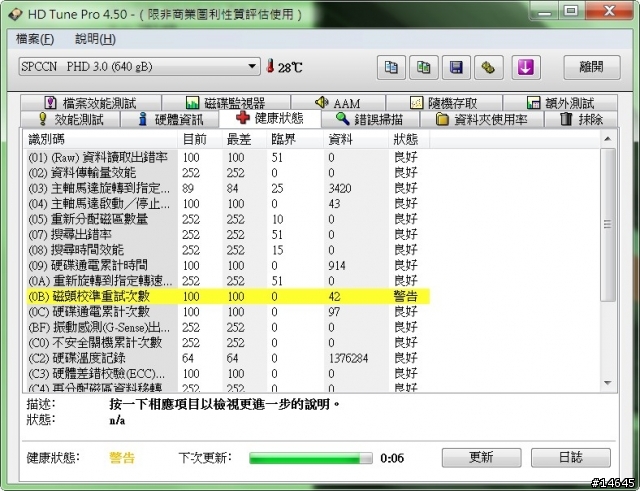Click the 28℃ temperature reading
The image size is (640, 491).
(x=290, y=67)
